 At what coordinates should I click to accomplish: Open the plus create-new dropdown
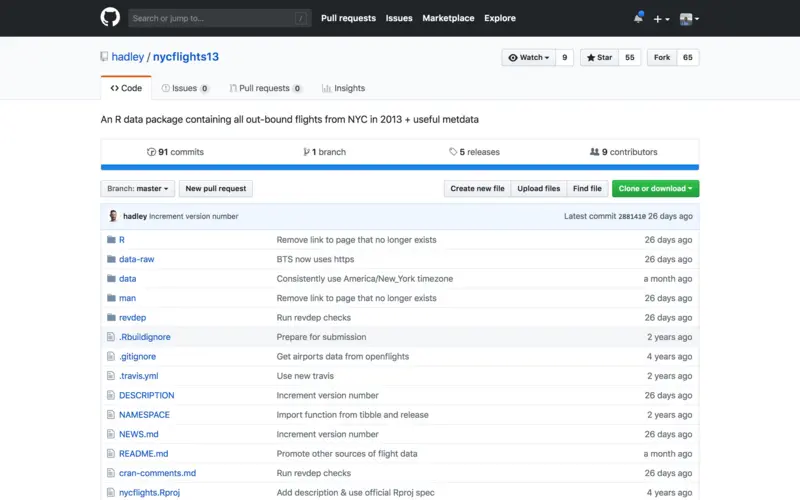pos(661,18)
